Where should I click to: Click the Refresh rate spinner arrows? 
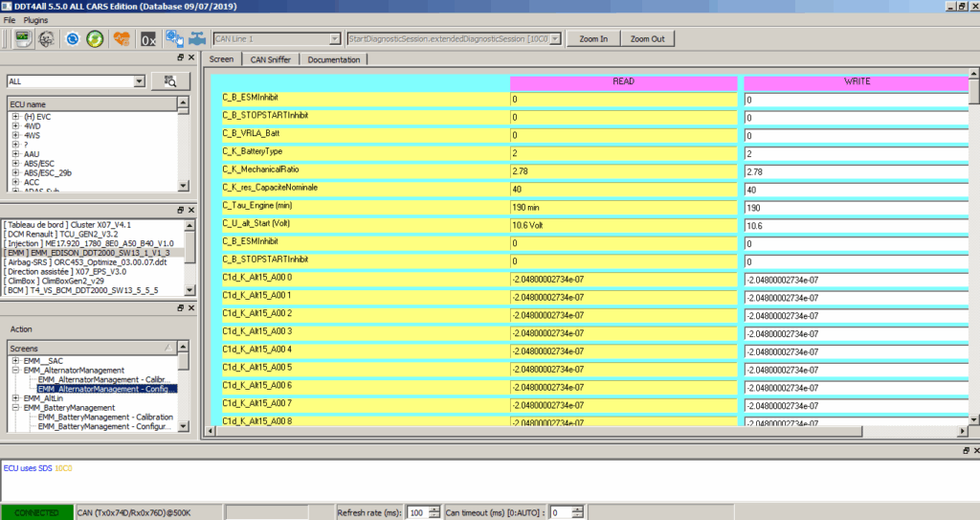(434, 512)
